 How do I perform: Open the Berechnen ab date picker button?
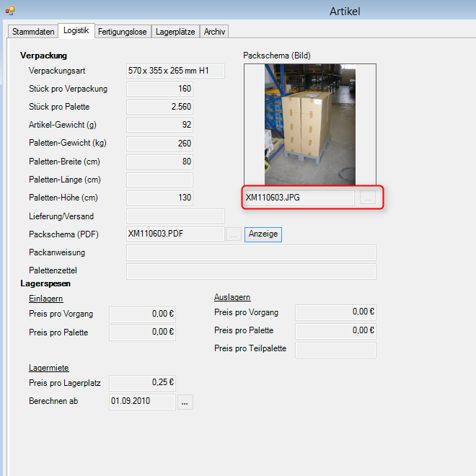point(185,402)
